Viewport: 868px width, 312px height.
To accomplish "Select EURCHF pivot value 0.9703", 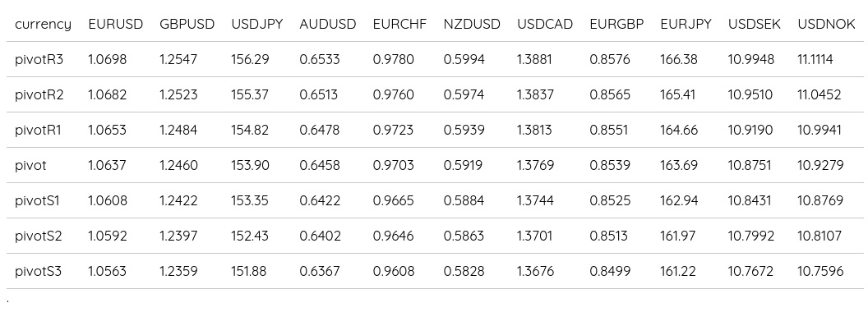I will 393,165.
